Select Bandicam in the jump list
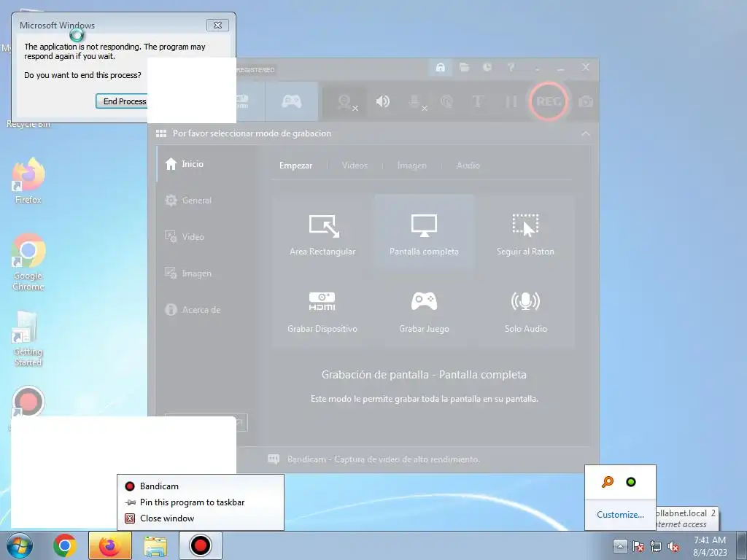Image resolution: width=747 pixels, height=560 pixels. 201,486
